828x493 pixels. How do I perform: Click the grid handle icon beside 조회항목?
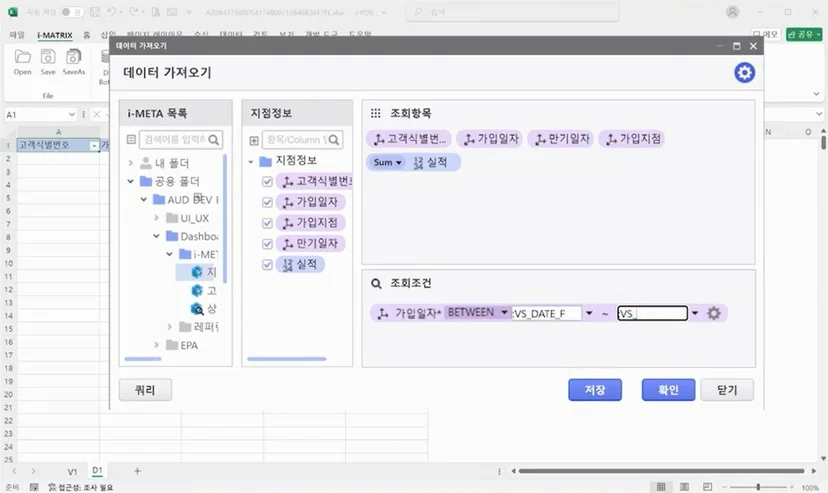(375, 113)
